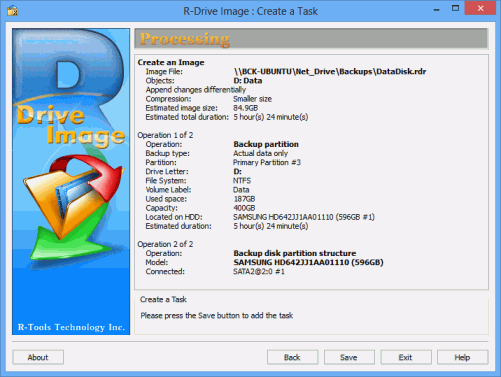Click the large blue R logo
The width and height of the screenshot is (501, 377).
(x=68, y=68)
